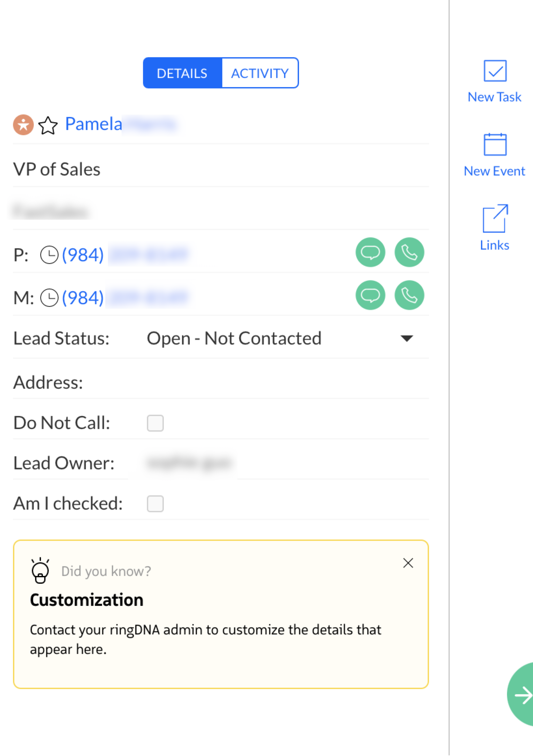Click the orange lead badge icon
533x756 pixels.
(x=23, y=125)
